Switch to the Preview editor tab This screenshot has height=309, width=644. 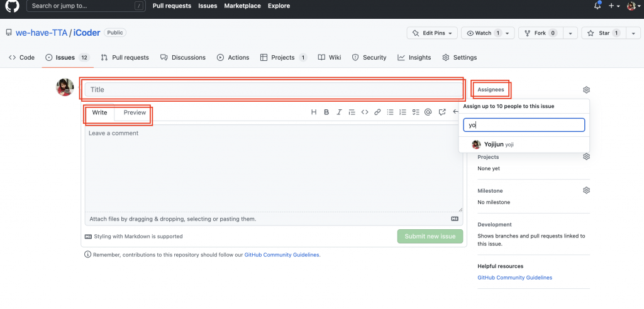tap(135, 112)
